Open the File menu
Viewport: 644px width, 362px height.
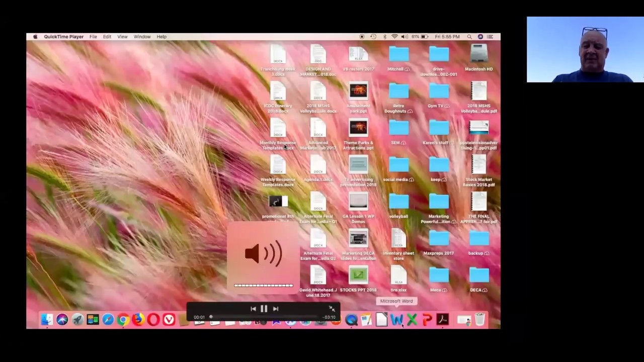pos(93,37)
